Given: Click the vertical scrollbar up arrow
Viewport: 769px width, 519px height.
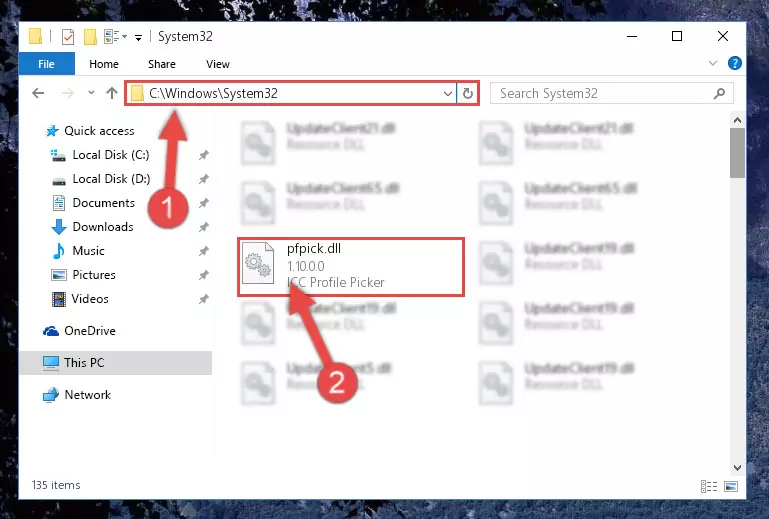Looking at the screenshot, I should coord(737,120).
